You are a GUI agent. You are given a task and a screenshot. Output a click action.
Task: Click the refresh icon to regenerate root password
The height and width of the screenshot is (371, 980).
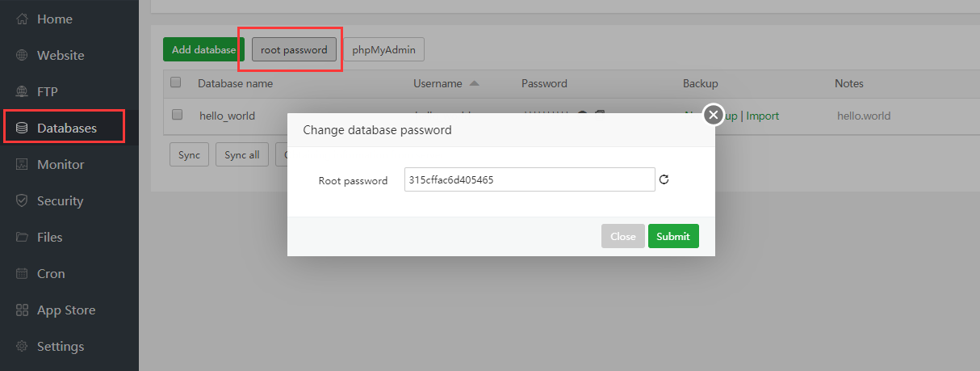tap(664, 179)
